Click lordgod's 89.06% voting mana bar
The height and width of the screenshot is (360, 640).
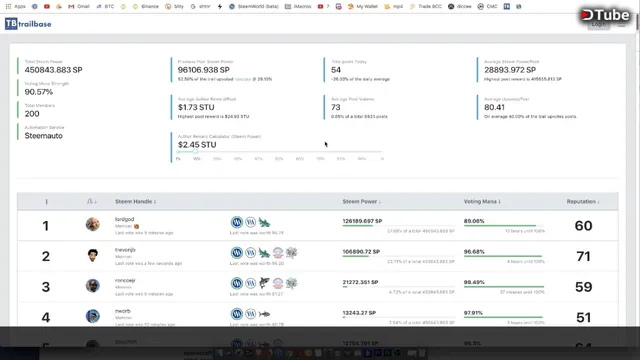(x=504, y=225)
